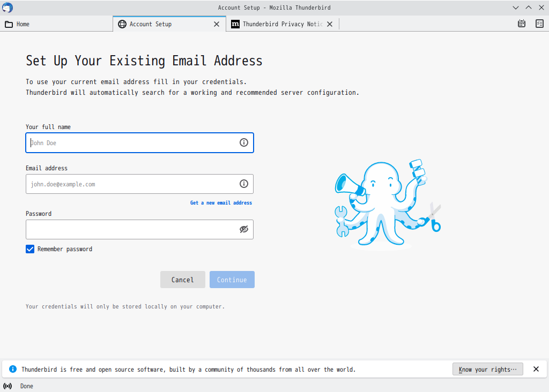Click the 'Your credentials will only be stored locally' note
Screen dimensions: 549x392
tap(125, 306)
